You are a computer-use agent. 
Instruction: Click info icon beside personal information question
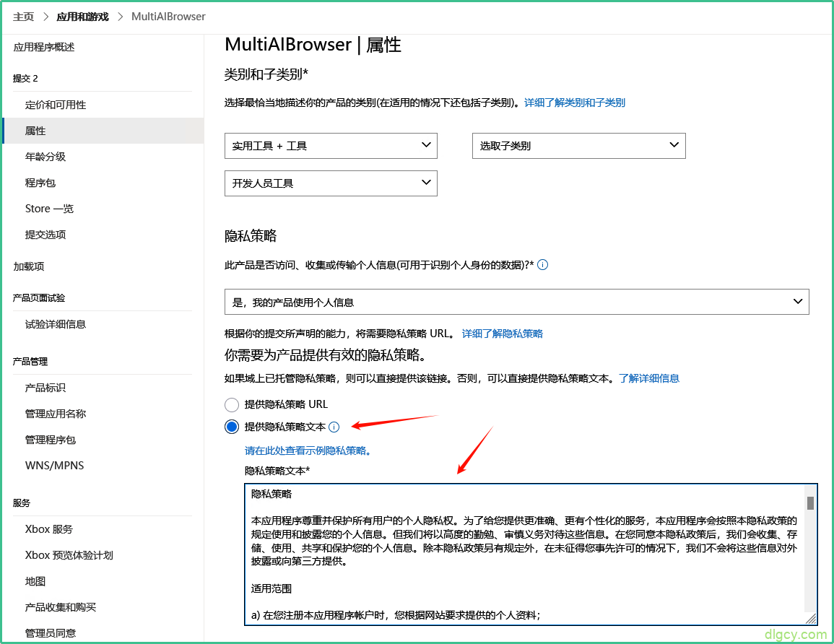(x=543, y=265)
